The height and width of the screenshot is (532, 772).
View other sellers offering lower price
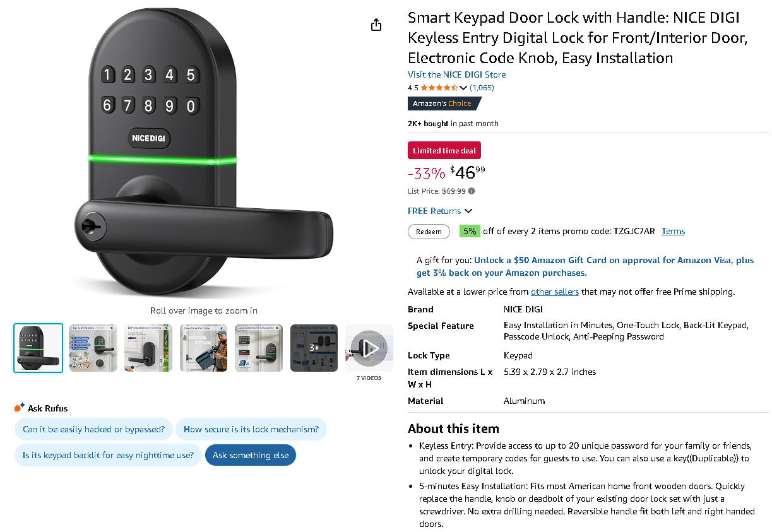[554, 292]
